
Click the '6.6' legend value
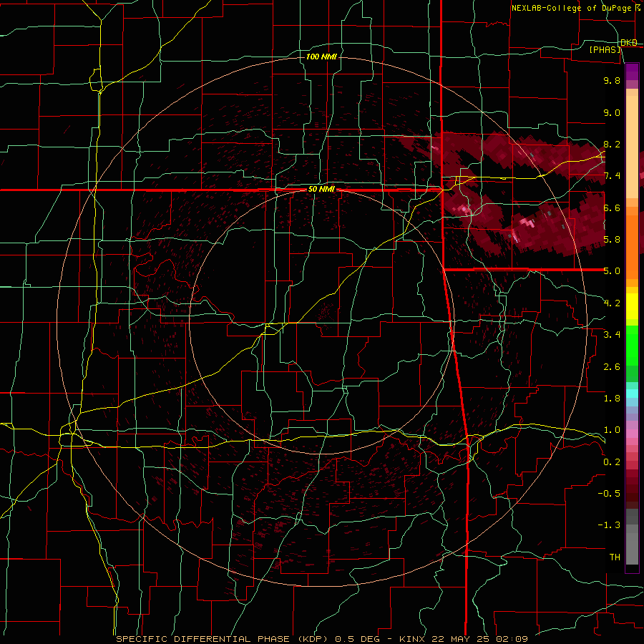(x=612, y=208)
